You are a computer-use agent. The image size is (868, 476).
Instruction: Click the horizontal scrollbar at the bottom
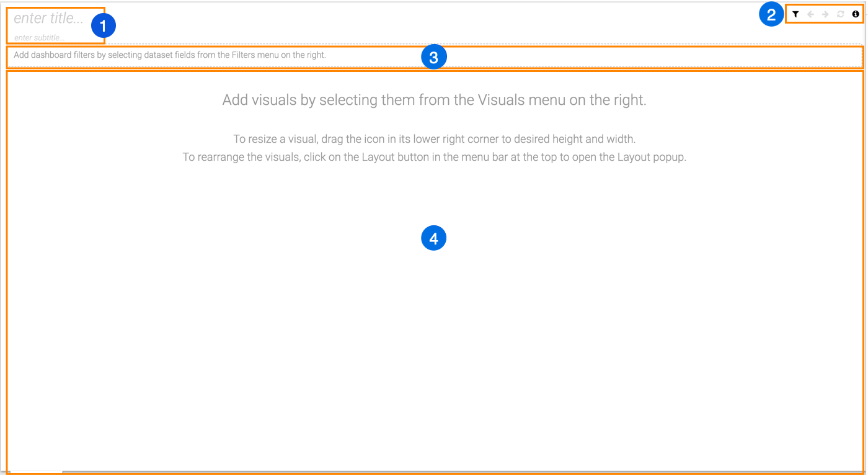click(434, 473)
